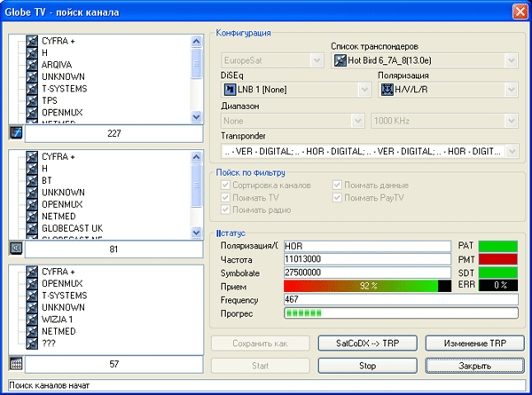Toggle the Сортировка каналов checkbox
532x395 pixels.
pyautogui.click(x=225, y=186)
